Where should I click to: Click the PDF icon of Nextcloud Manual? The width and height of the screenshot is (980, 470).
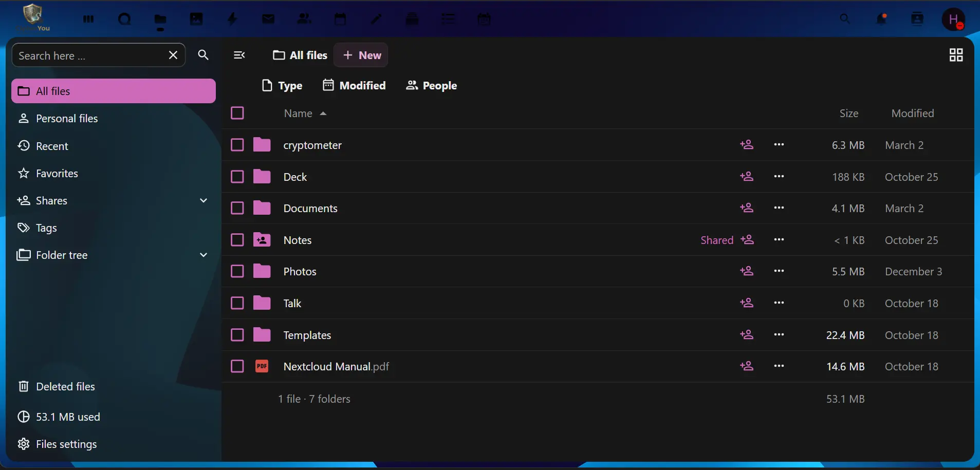tap(262, 366)
